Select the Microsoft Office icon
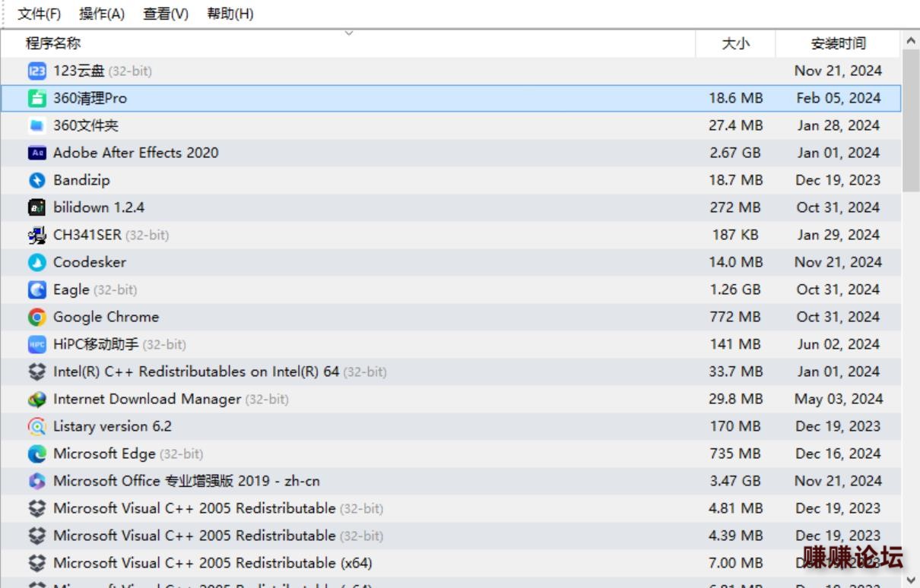Viewport: 920px width, 588px height. pyautogui.click(x=36, y=481)
